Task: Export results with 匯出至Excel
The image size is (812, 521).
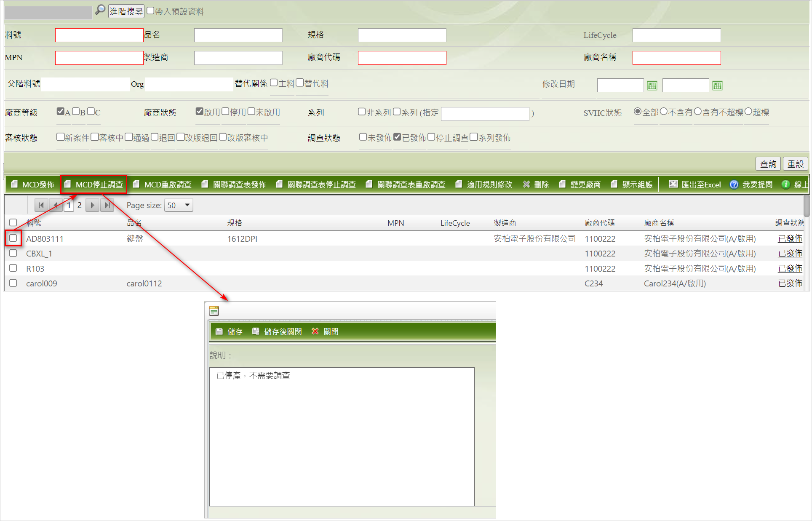Action: [695, 184]
